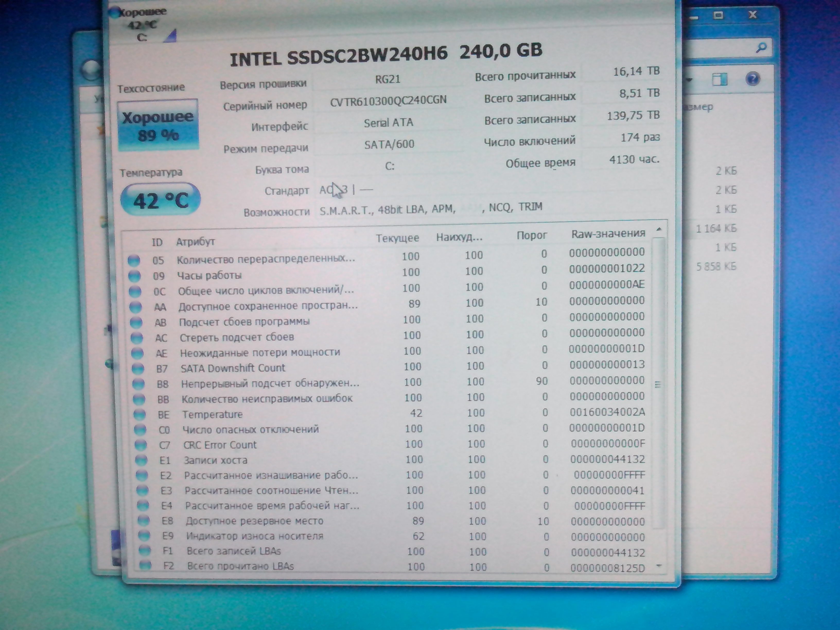Click the drive title INTEL SSDSC2BW240H6 240,0 GB

point(386,55)
